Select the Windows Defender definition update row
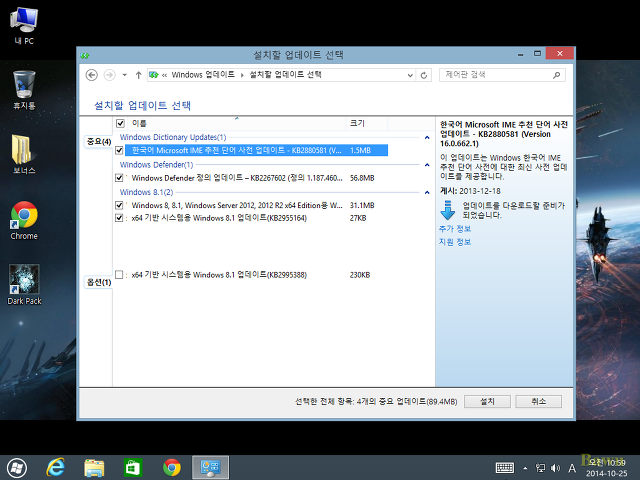This screenshot has width=640, height=480. tap(256, 178)
